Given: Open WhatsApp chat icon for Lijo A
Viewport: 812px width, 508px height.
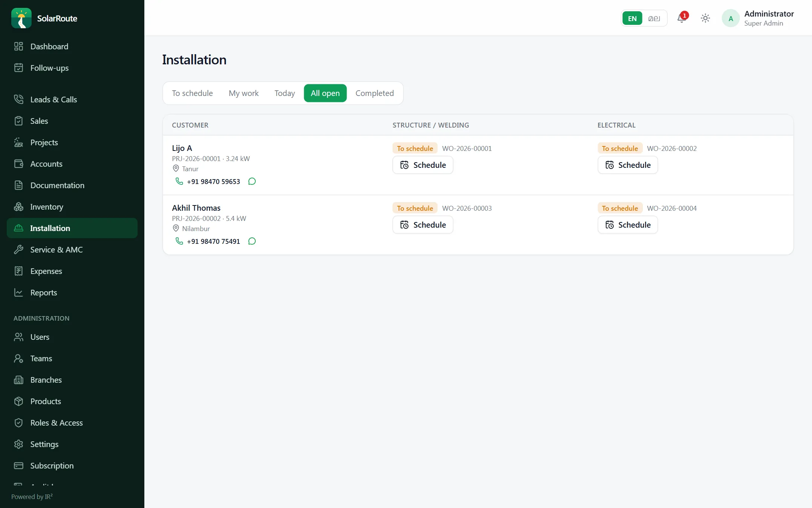Looking at the screenshot, I should tap(252, 181).
